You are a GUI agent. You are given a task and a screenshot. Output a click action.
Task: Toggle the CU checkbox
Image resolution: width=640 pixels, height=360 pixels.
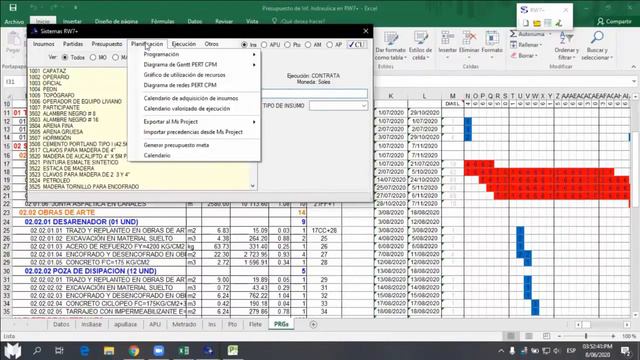pos(356,44)
